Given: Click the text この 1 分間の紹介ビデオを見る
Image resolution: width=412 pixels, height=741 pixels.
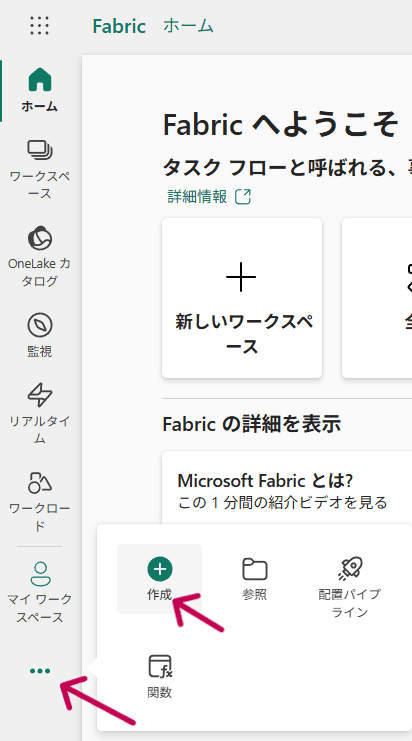Looking at the screenshot, I should pos(283,502).
